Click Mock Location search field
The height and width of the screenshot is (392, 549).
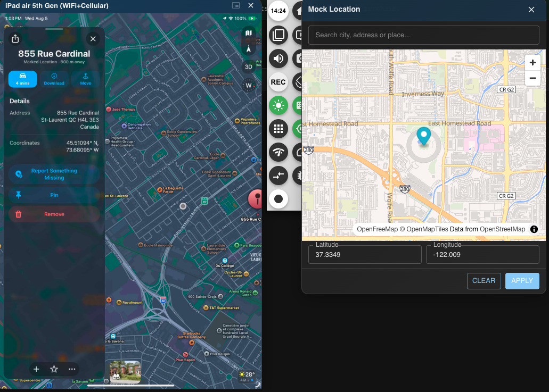tap(424, 35)
